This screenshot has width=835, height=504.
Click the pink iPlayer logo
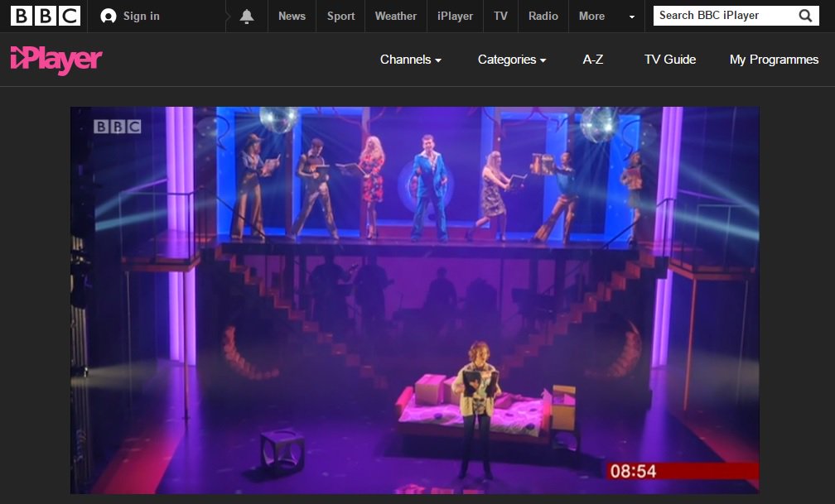tap(54, 60)
